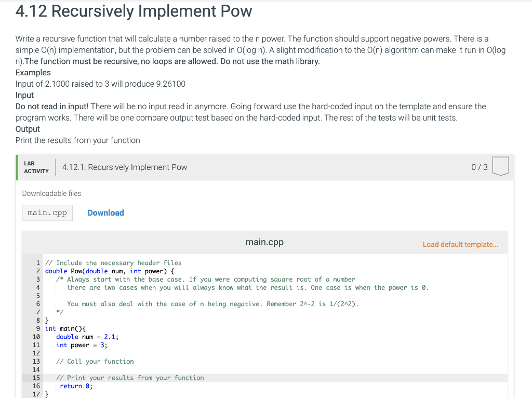Click the Downloadable files section label
The width and height of the screenshot is (532, 398).
coord(51,193)
